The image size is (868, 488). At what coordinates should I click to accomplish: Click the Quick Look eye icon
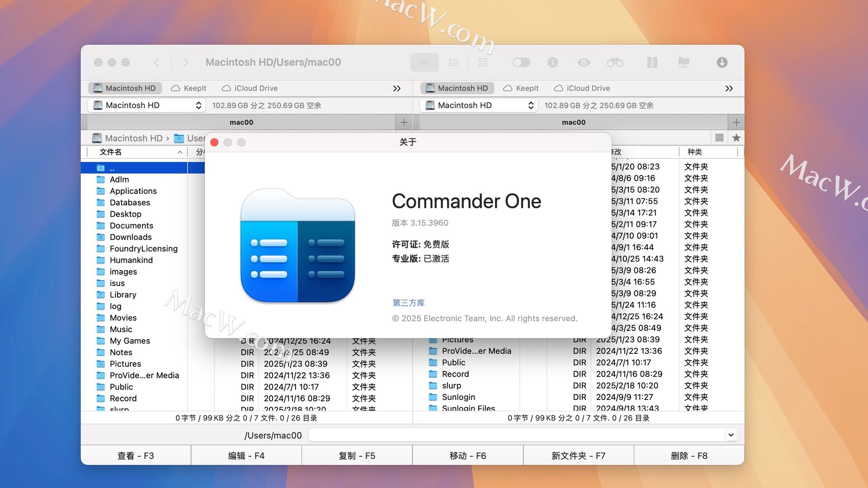pyautogui.click(x=584, y=62)
